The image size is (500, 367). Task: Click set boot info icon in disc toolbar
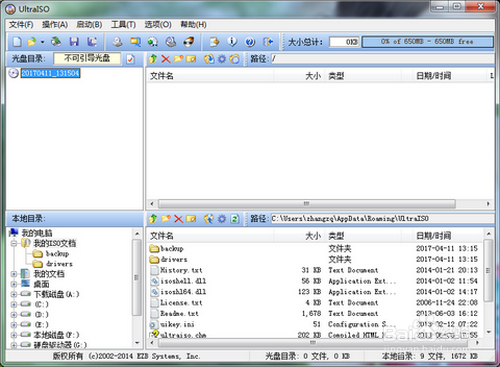(235, 59)
